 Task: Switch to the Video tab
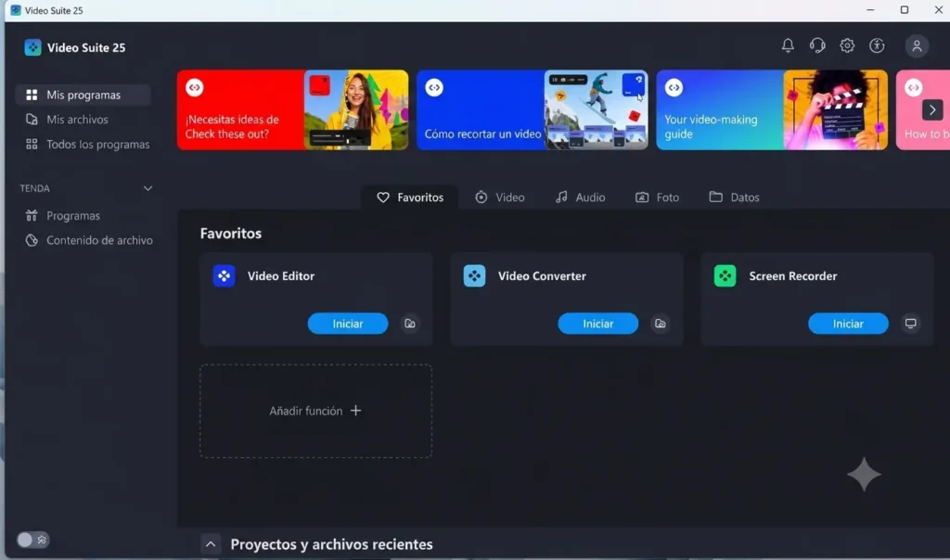coord(500,197)
